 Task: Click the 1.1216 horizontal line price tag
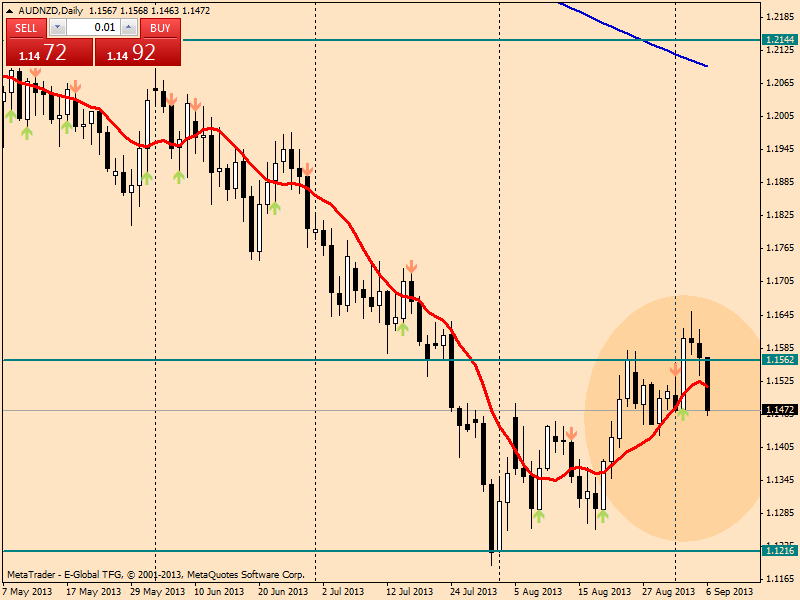780,551
